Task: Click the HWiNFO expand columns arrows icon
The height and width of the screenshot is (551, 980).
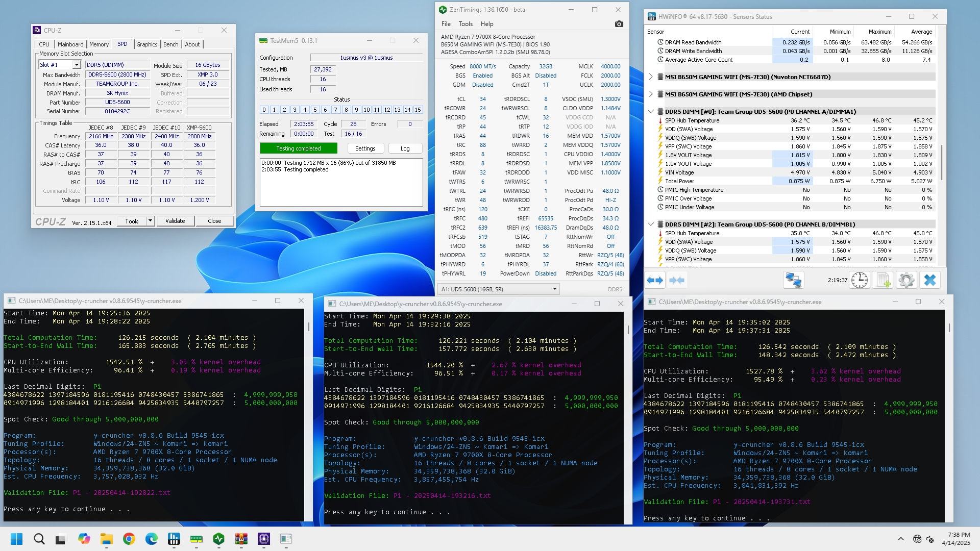Action: [x=655, y=280]
